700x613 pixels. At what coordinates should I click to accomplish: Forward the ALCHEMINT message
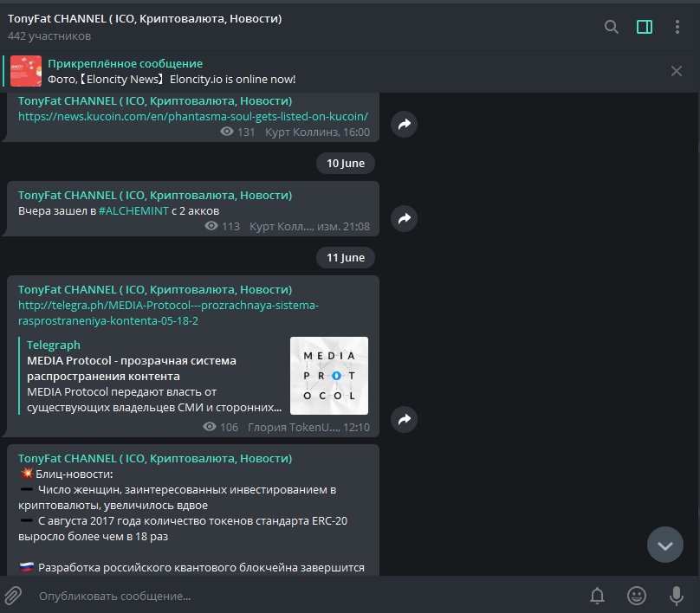(x=404, y=218)
